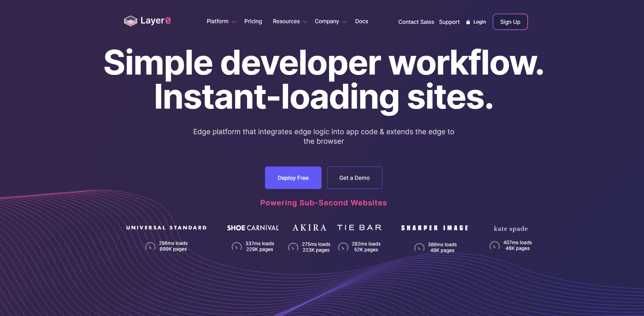Click the Get a Demo button
Image resolution: width=644 pixels, height=316 pixels.
[354, 178]
